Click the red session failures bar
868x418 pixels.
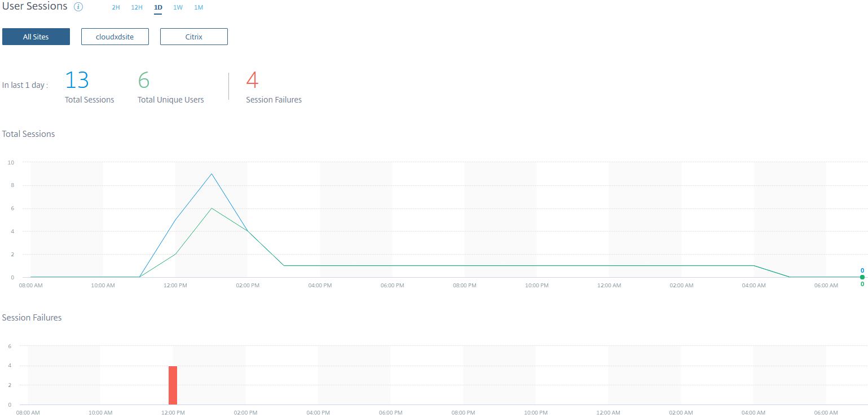[x=173, y=385]
